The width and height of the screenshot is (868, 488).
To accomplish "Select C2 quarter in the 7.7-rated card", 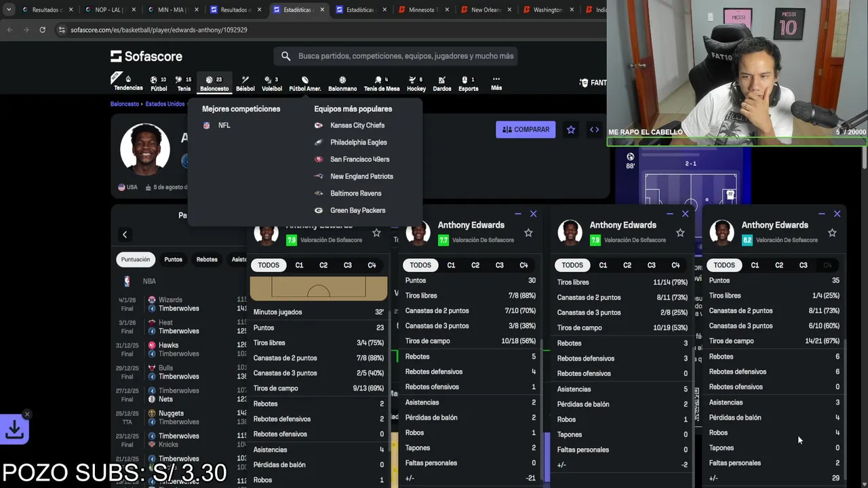I will tap(475, 265).
